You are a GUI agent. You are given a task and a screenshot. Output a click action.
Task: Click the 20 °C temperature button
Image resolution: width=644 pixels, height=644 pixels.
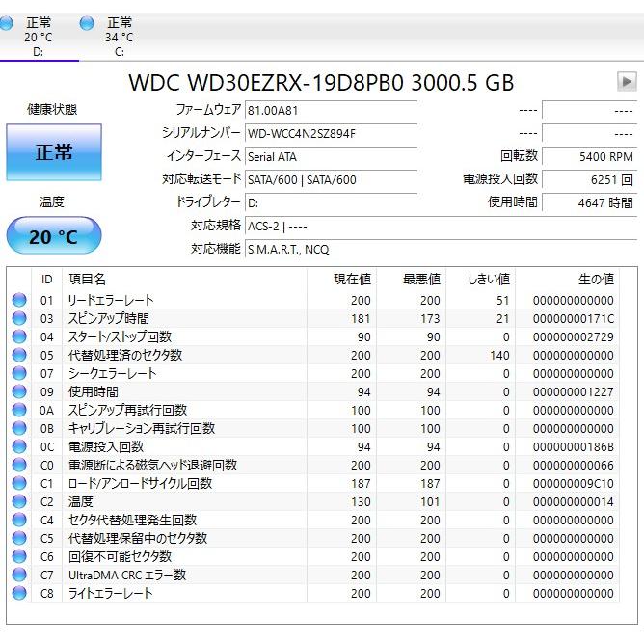click(x=54, y=236)
